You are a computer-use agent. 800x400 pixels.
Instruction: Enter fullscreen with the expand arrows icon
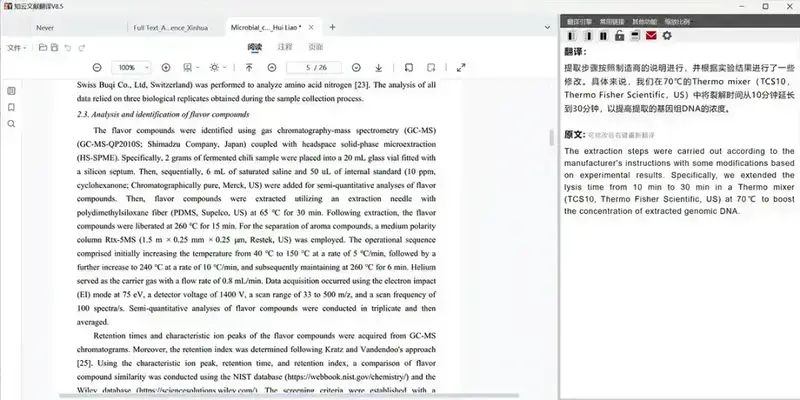[x=461, y=67]
